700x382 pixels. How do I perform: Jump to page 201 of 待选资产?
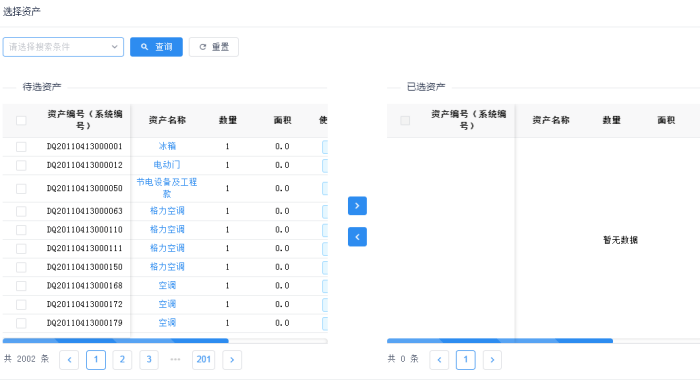(x=204, y=360)
